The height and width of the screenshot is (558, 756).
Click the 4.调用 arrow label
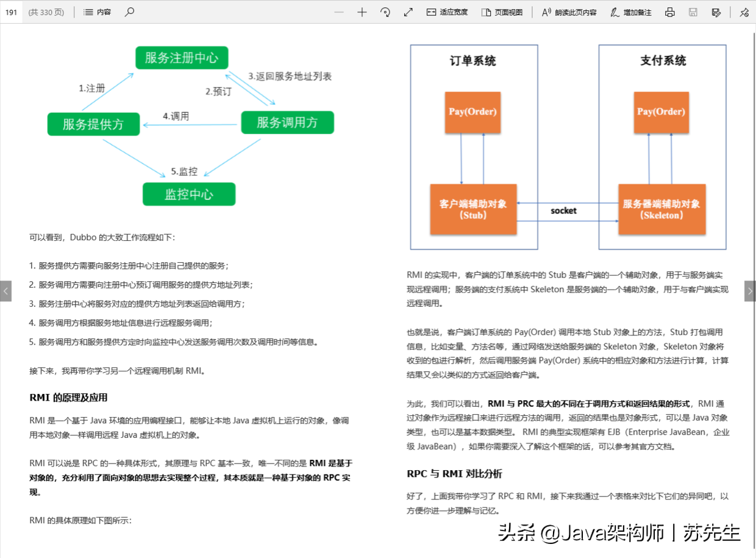coord(176,116)
